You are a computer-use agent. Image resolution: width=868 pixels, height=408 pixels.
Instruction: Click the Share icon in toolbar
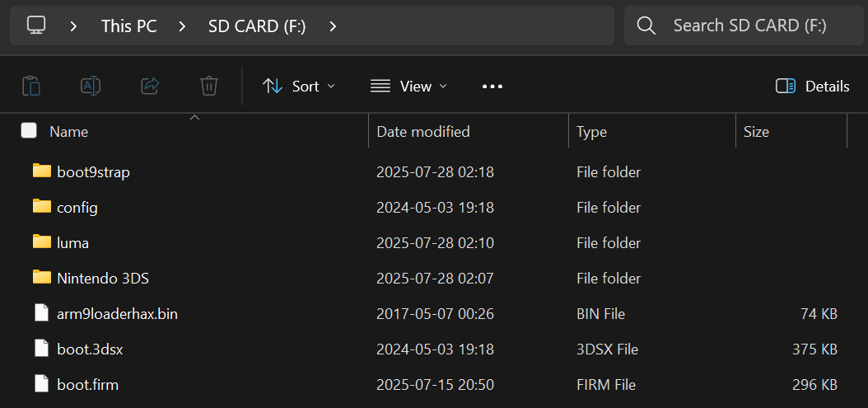coord(150,86)
